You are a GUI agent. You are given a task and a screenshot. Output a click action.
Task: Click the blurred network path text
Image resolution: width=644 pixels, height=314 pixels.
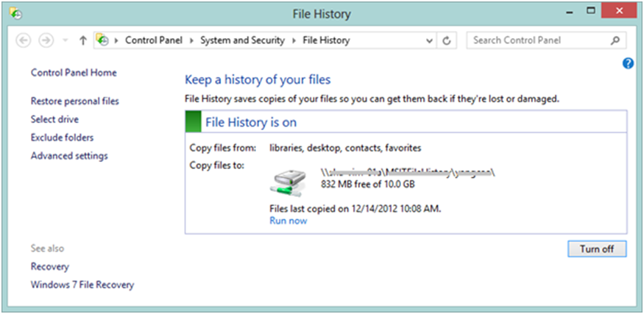[408, 174]
